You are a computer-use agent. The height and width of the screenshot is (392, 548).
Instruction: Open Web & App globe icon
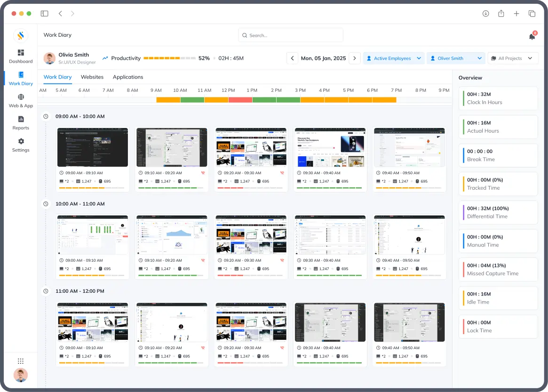tap(21, 97)
